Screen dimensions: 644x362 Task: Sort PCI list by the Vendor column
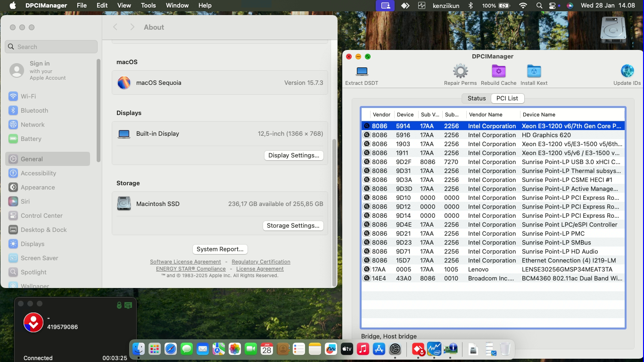[381, 115]
